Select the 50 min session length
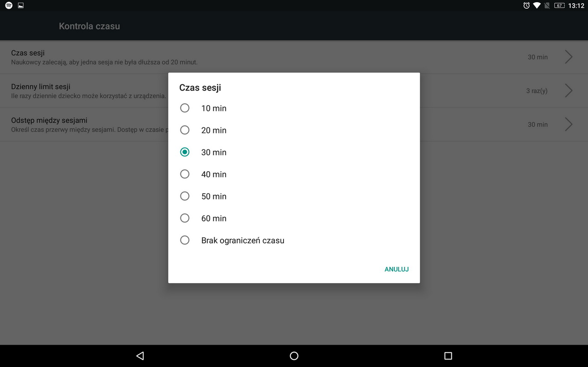 point(185,196)
